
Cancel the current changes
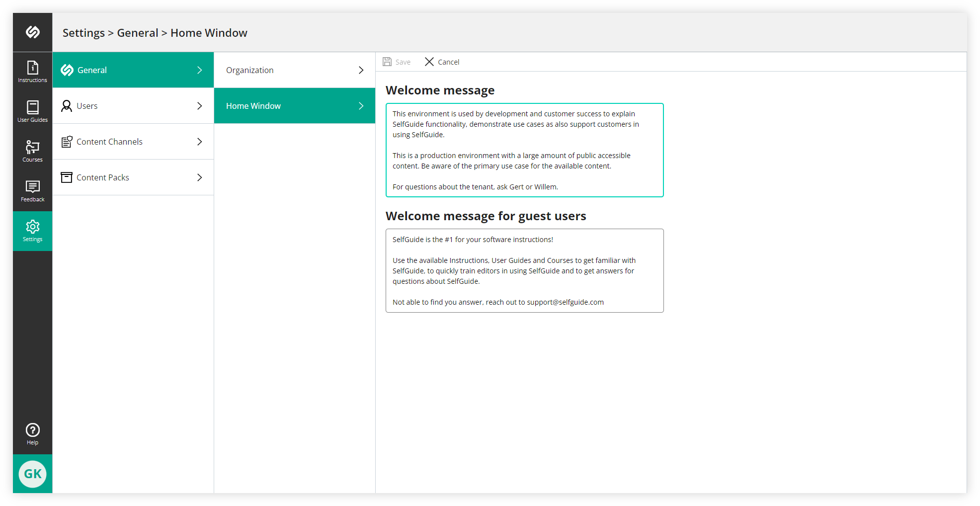[441, 61]
